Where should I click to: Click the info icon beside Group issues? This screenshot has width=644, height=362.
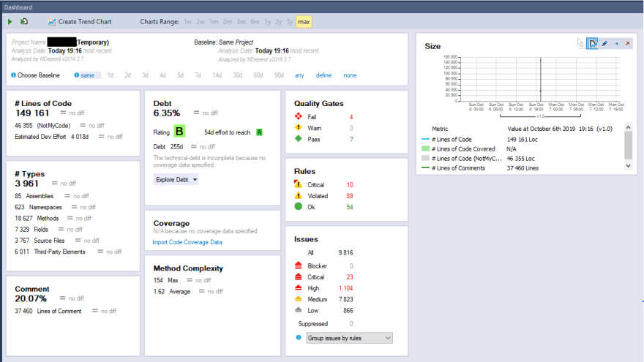[x=299, y=338]
